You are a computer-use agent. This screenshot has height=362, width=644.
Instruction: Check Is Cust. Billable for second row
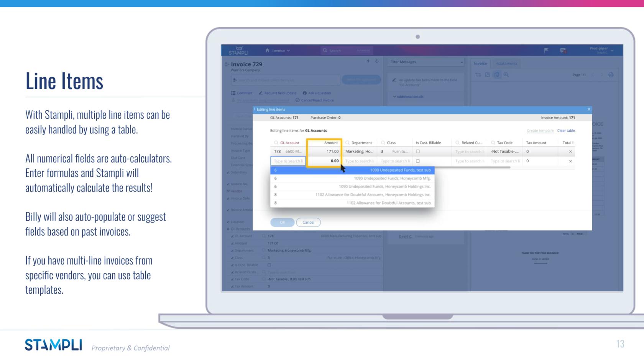418,161
